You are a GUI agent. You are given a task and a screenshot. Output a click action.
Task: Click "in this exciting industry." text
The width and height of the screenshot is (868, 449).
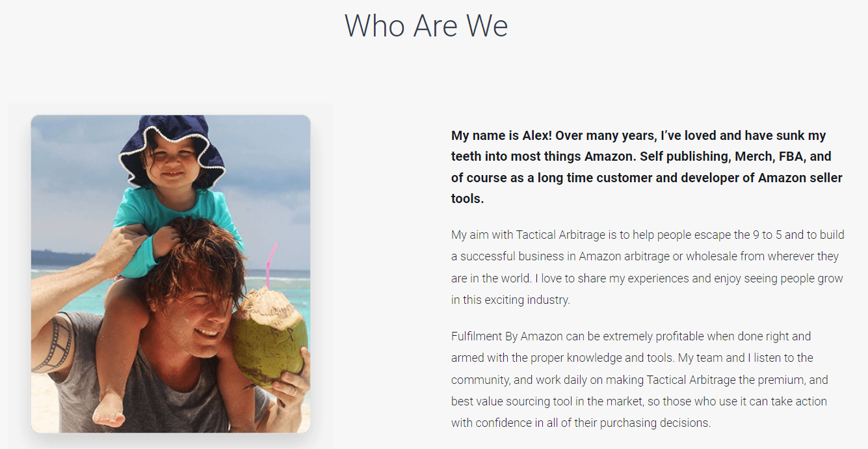[510, 300]
